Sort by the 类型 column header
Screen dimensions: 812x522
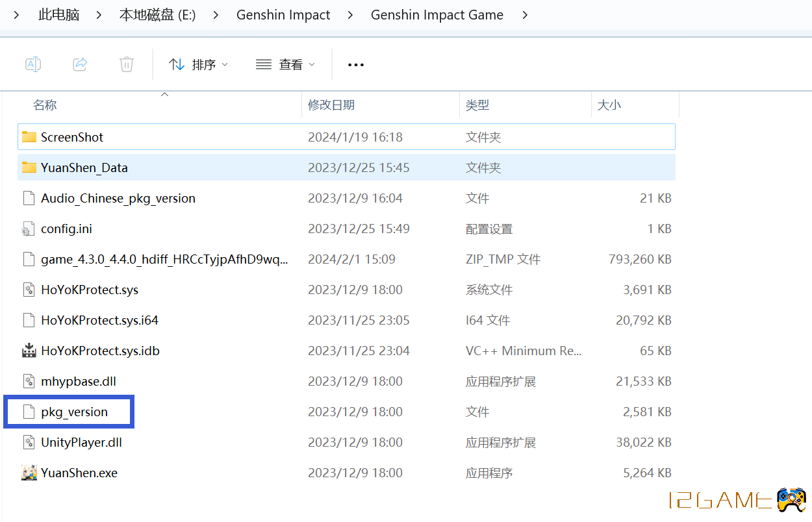[477, 105]
